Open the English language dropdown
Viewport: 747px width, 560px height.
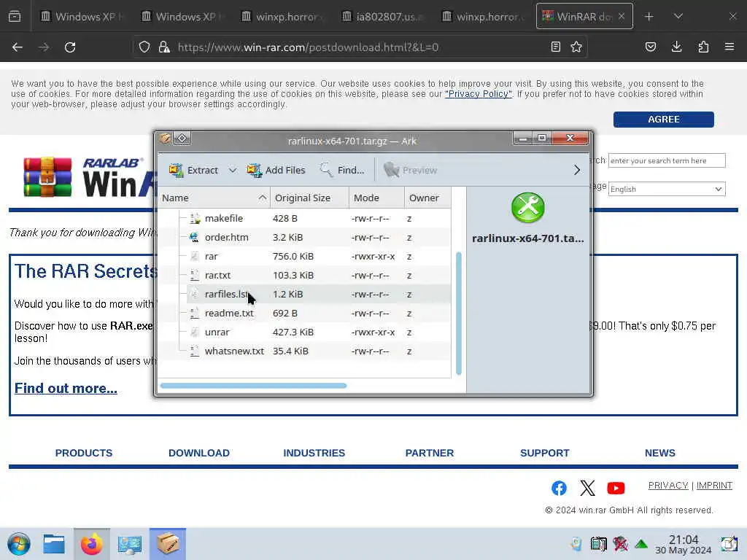667,189
